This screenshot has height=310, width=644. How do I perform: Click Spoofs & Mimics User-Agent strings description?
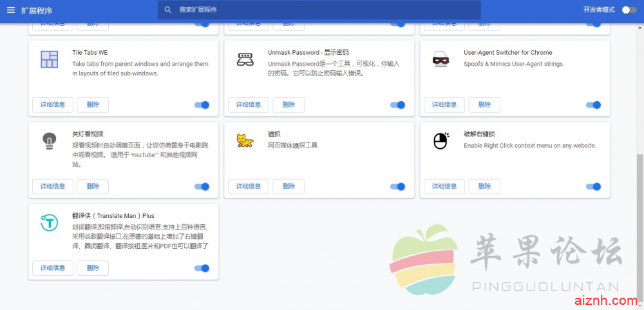pyautogui.click(x=514, y=64)
